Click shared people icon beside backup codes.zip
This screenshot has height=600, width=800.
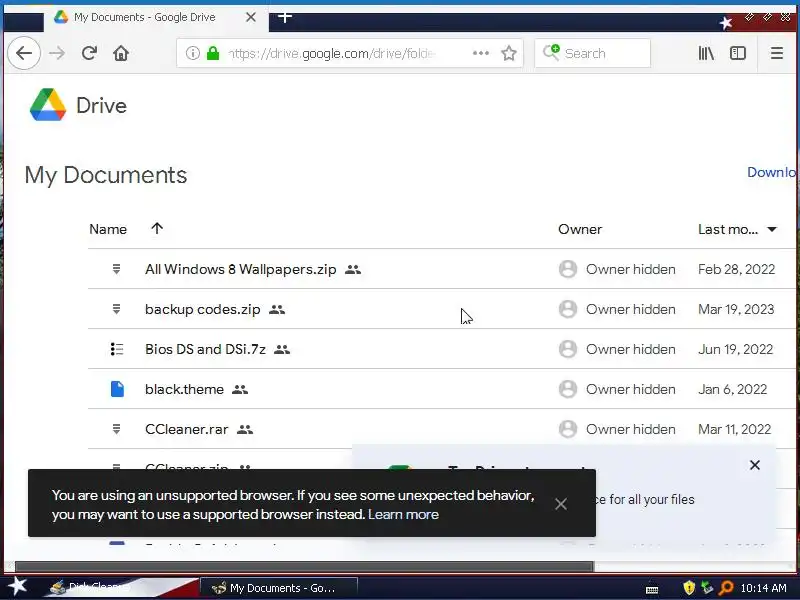[x=277, y=309]
